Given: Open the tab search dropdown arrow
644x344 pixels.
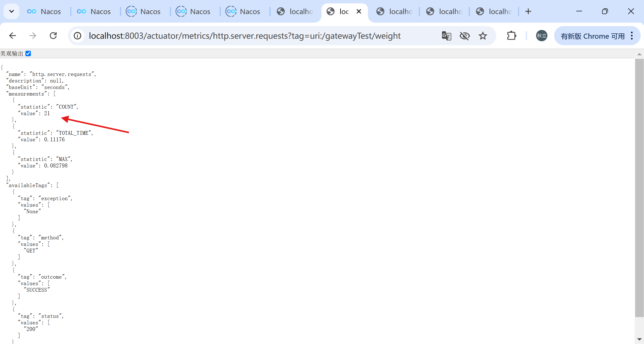Looking at the screenshot, I should point(12,11).
